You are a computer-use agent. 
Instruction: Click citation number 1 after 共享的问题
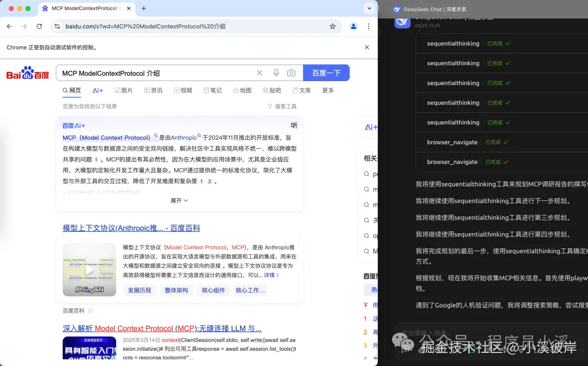pos(96,160)
